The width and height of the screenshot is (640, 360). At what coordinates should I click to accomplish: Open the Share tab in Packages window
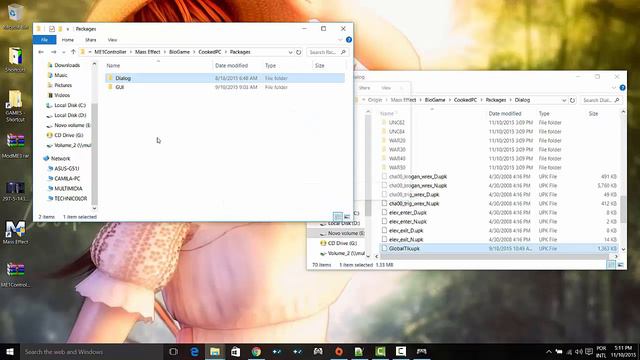91,40
